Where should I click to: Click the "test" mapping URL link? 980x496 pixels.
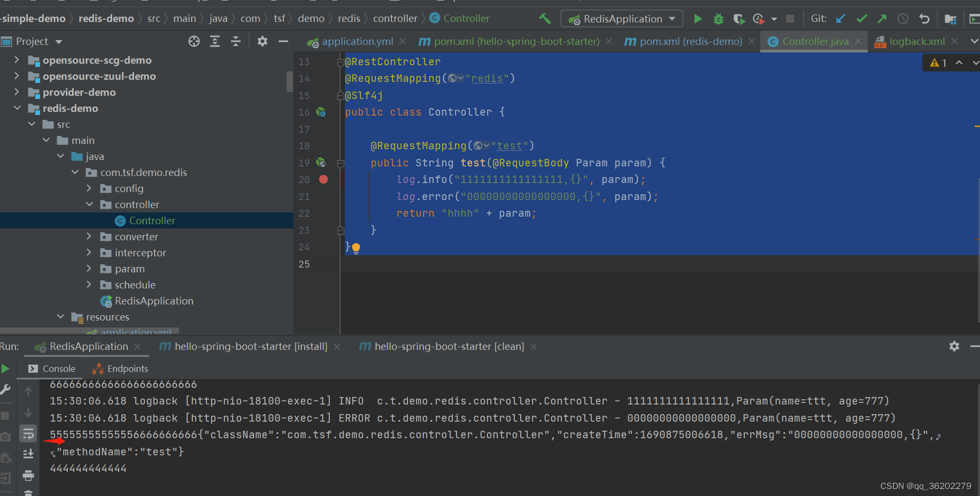point(510,146)
